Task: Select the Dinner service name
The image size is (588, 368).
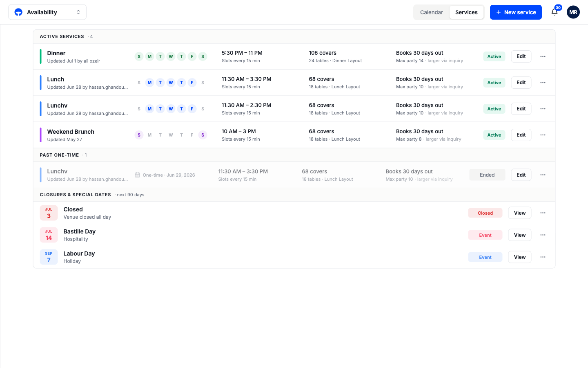Action: (x=56, y=53)
